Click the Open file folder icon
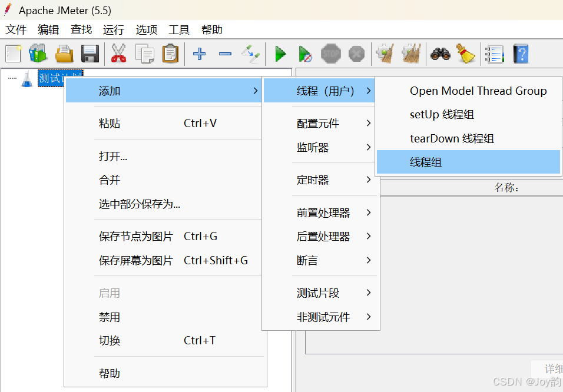This screenshot has height=392, width=563. (x=64, y=54)
